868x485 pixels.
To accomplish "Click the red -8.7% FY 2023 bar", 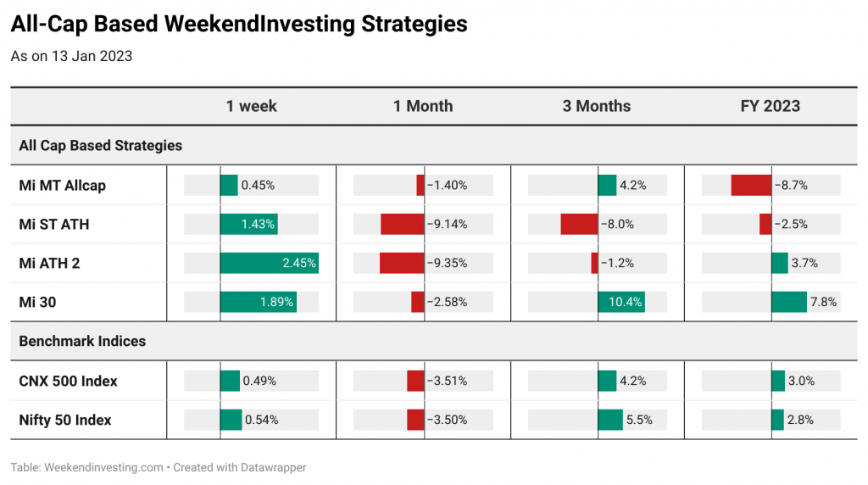I will pos(751,186).
